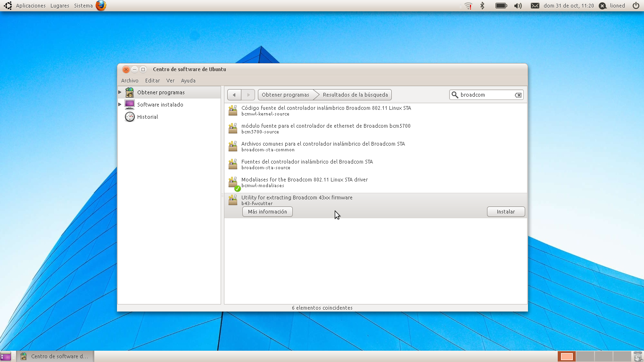Screen dimensions: 644x362
Task: Click the Centro de software taskbar button
Action: pos(56,356)
